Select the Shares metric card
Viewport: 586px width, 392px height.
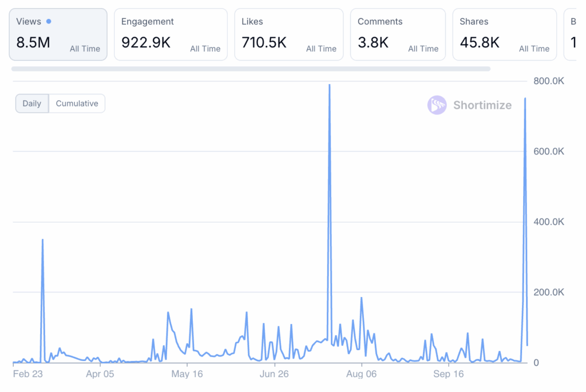(504, 34)
